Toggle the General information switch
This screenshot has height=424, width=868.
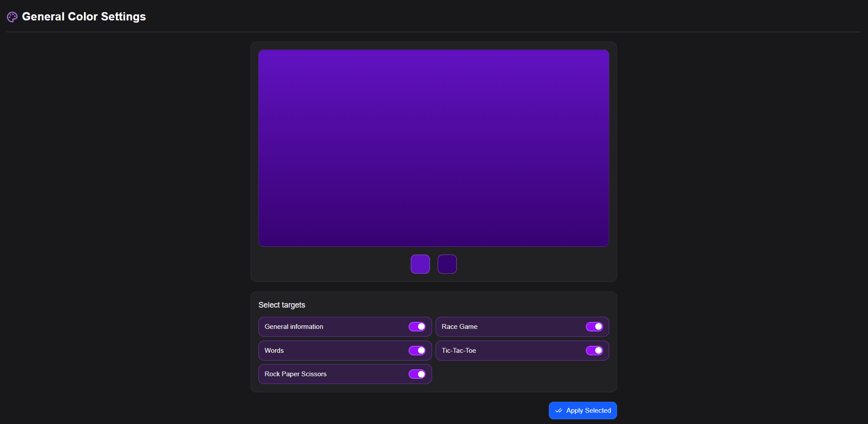pos(417,327)
